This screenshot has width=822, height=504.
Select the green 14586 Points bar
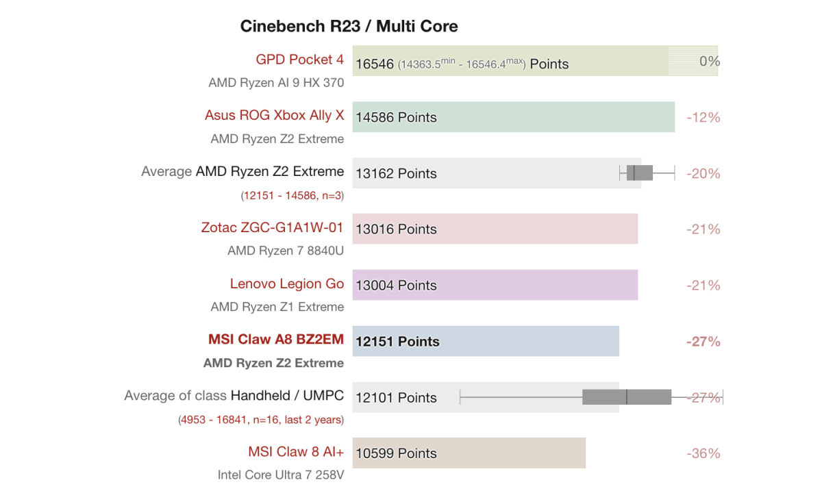513,117
